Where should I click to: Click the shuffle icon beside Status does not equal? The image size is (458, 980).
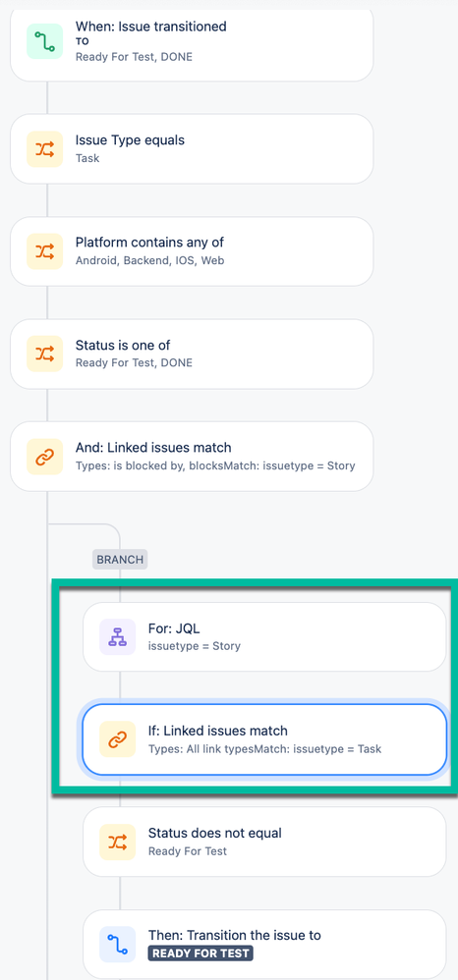(x=118, y=842)
